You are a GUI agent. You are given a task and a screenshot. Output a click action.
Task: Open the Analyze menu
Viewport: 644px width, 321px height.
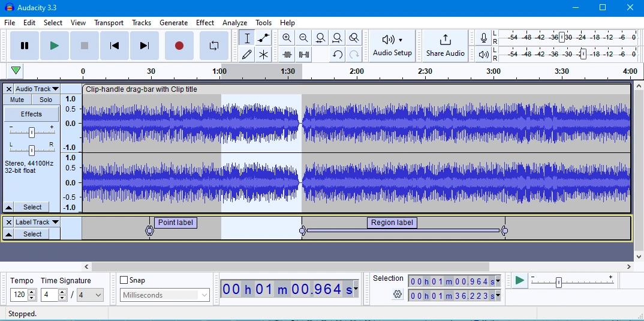[x=234, y=23]
